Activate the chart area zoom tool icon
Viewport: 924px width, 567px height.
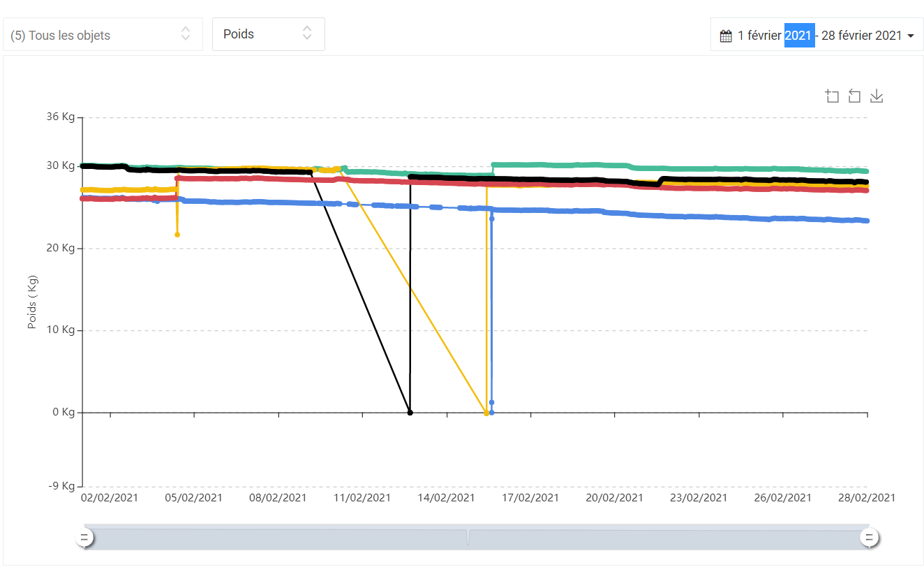pos(832,96)
